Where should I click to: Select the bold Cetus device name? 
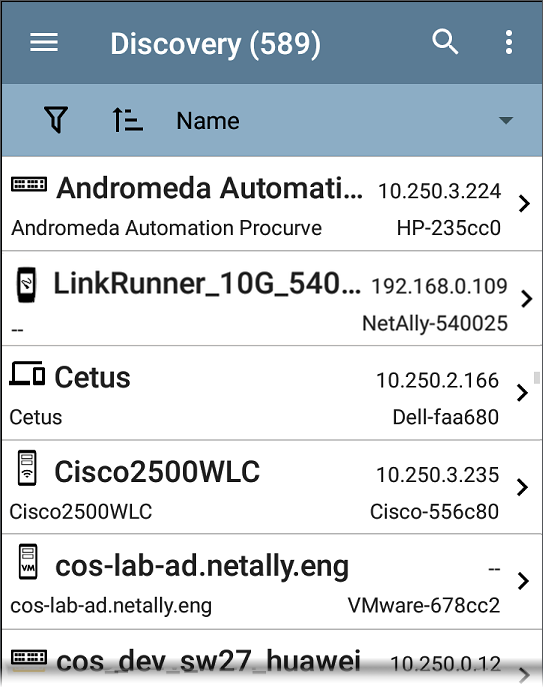pos(92,377)
